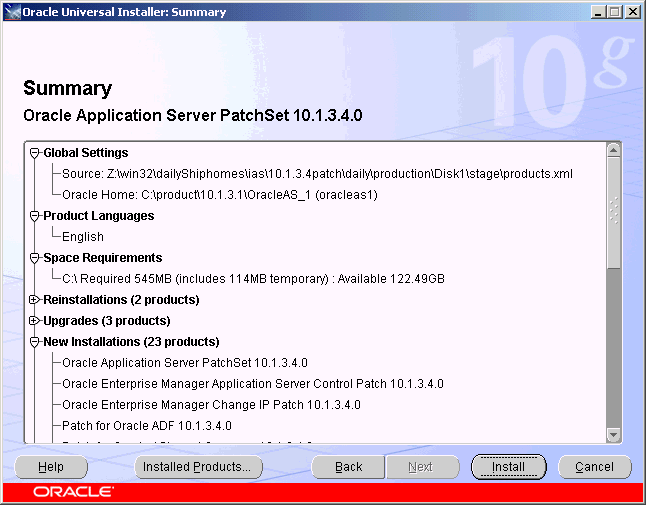Select the Source products.xml path row
646x505 pixels.
click(x=317, y=174)
